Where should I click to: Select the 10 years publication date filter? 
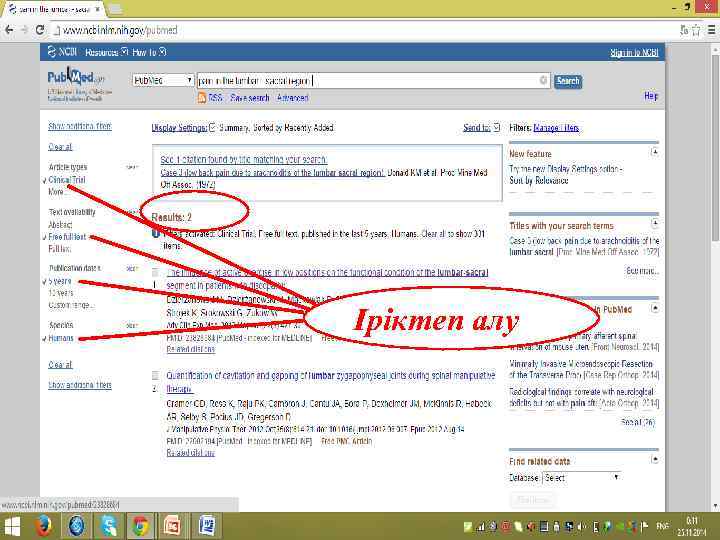pyautogui.click(x=61, y=292)
